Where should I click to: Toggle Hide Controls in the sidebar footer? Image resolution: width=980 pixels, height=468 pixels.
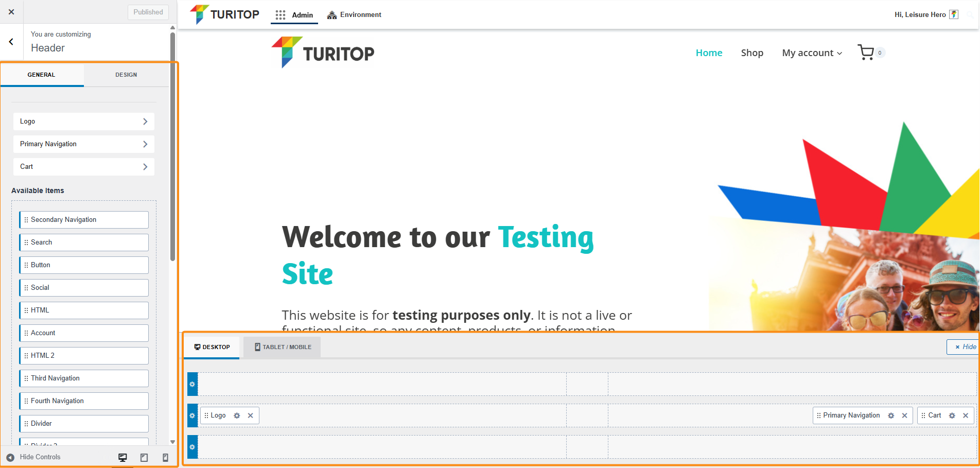pos(33,457)
